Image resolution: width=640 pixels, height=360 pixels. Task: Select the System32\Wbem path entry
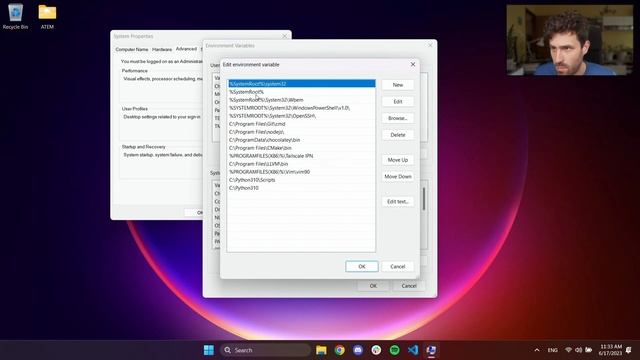302,100
